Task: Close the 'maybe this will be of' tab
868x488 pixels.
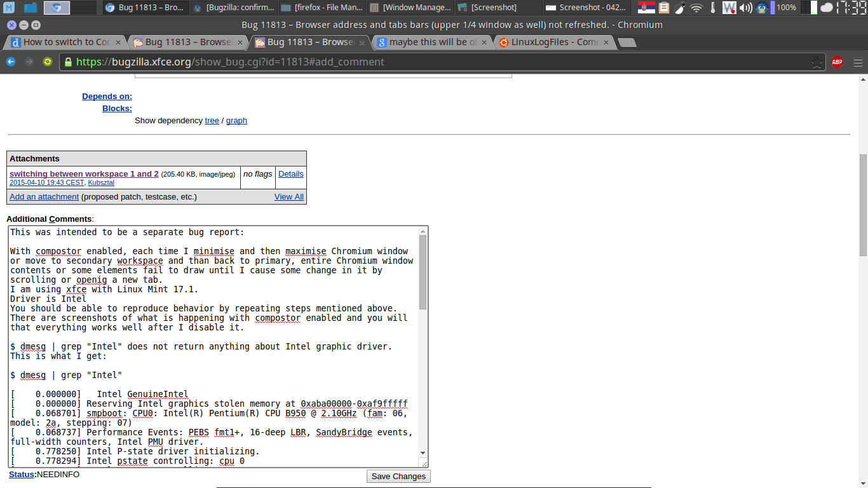Action: click(484, 43)
